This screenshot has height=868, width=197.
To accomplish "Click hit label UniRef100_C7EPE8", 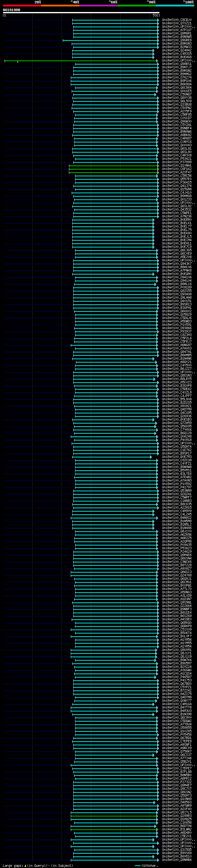I will (176, 741).
